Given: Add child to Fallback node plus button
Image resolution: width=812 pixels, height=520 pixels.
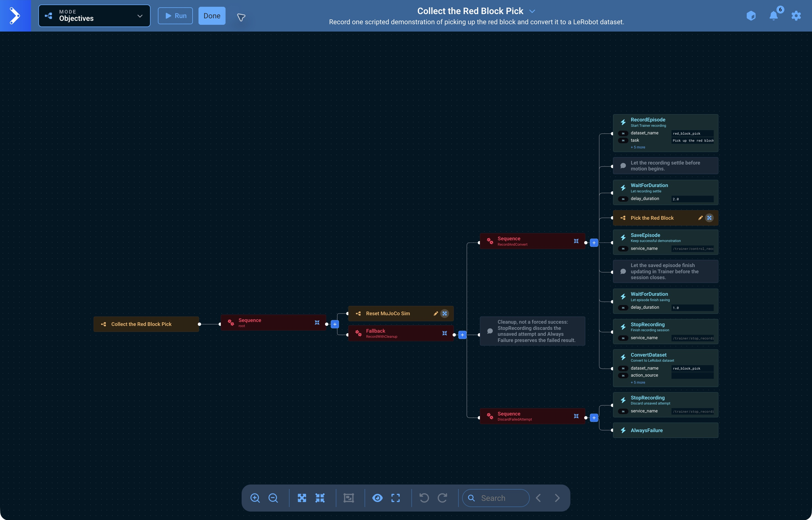Looking at the screenshot, I should [463, 335].
